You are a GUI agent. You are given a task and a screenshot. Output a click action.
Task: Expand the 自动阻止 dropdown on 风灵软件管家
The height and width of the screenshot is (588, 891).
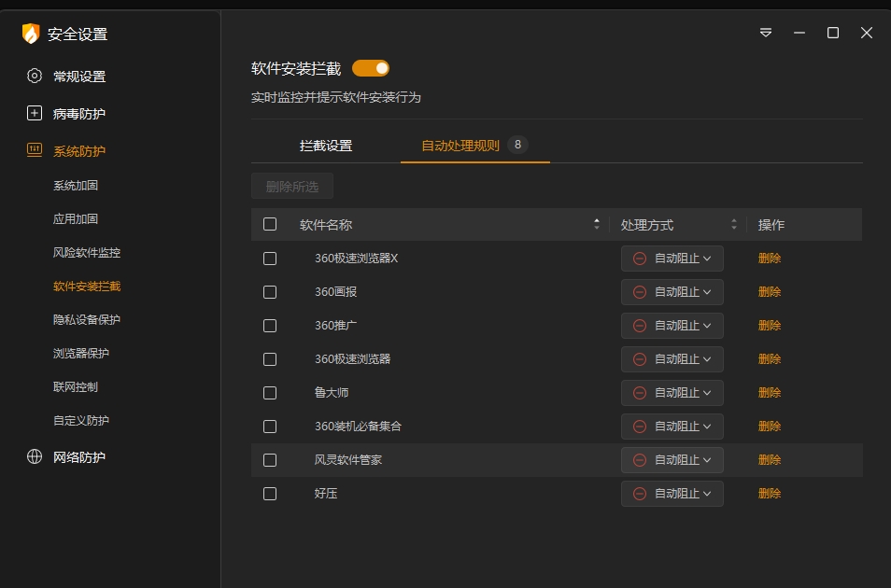(672, 459)
